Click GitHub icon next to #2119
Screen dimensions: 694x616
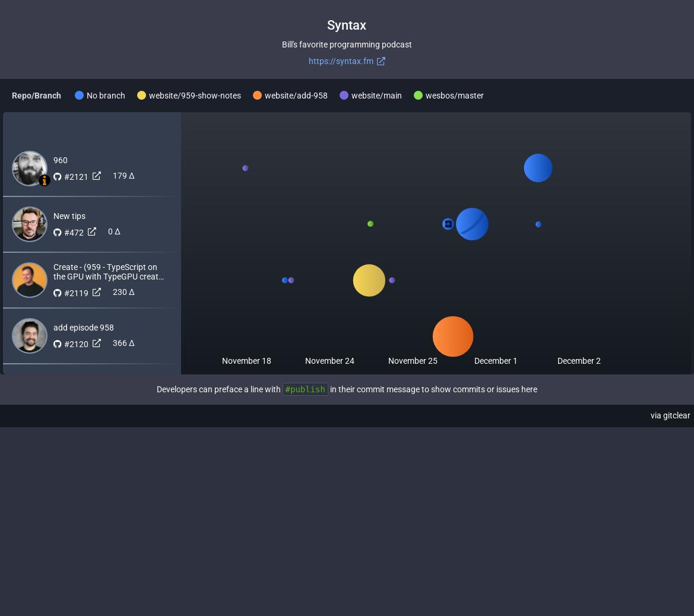pos(58,293)
